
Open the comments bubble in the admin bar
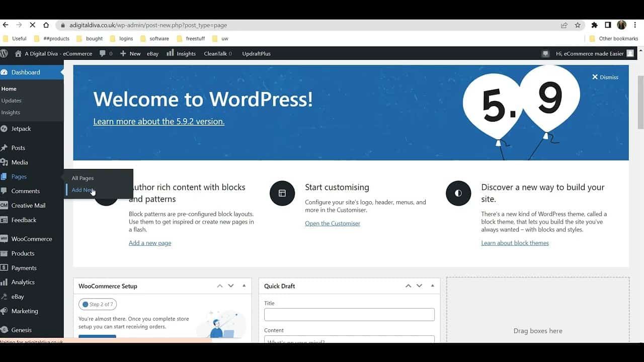pos(106,53)
